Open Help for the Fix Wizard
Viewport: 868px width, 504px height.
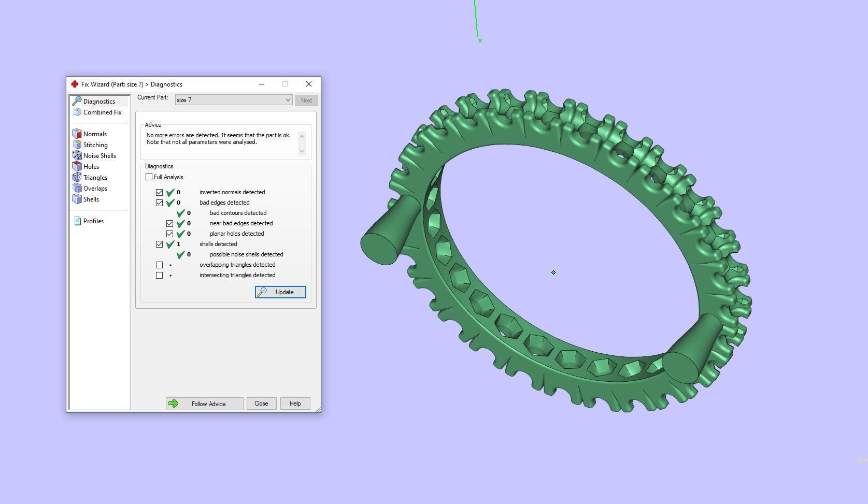(x=295, y=404)
